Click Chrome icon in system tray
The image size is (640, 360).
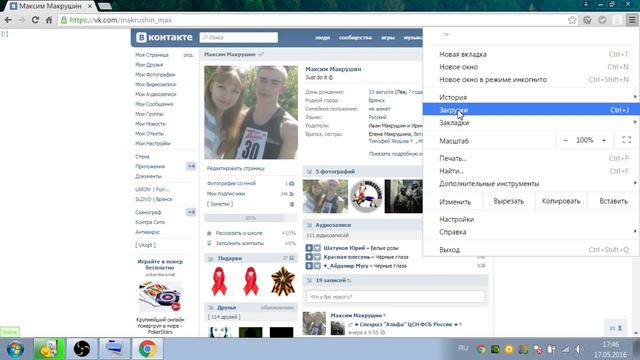481,349
